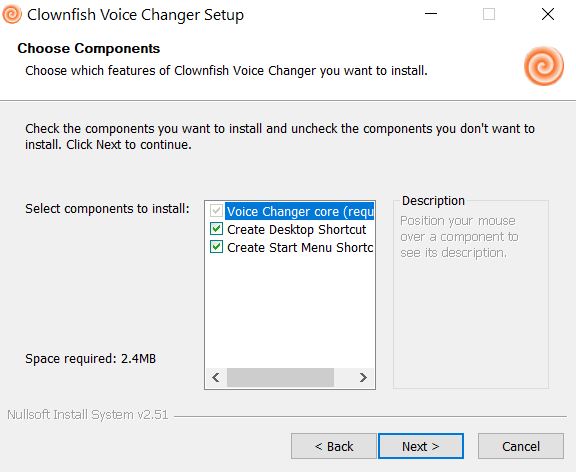Uncheck the Create Start Menu Shortcut checkbox
This screenshot has width=576, height=472.
(x=216, y=246)
